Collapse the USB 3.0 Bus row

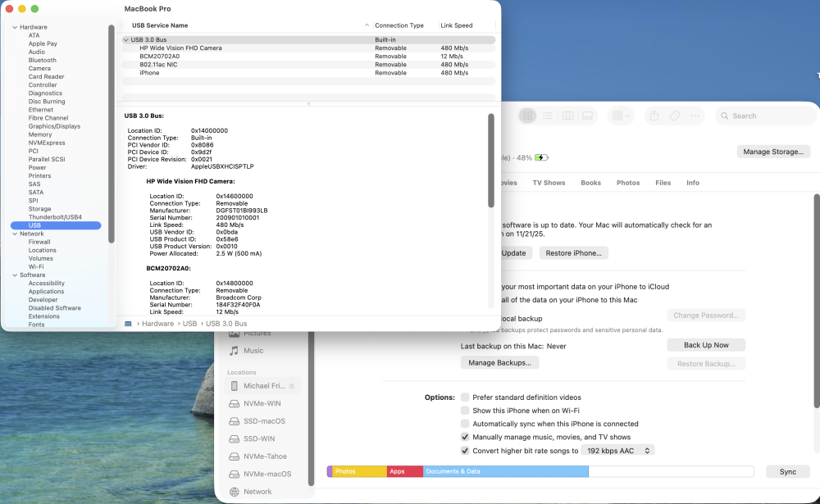click(125, 39)
